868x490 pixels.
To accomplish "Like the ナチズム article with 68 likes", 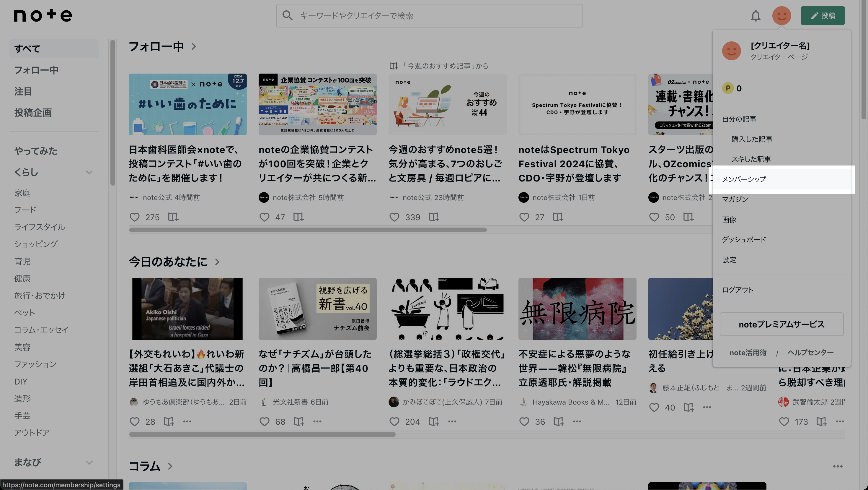I will [x=264, y=421].
